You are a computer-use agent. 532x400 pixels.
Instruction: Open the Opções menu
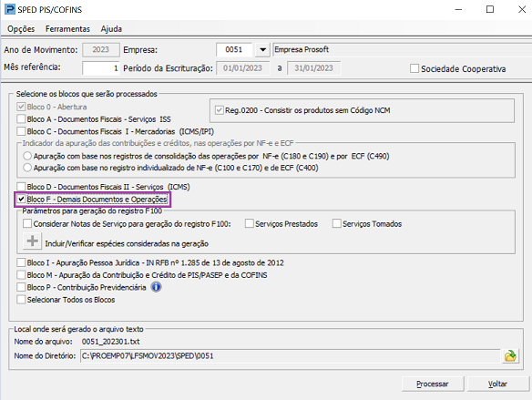click(21, 29)
